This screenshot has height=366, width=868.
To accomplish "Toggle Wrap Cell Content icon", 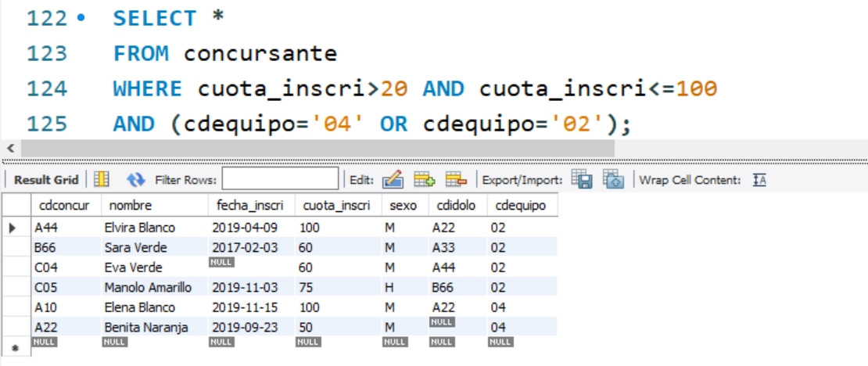I will click(759, 180).
